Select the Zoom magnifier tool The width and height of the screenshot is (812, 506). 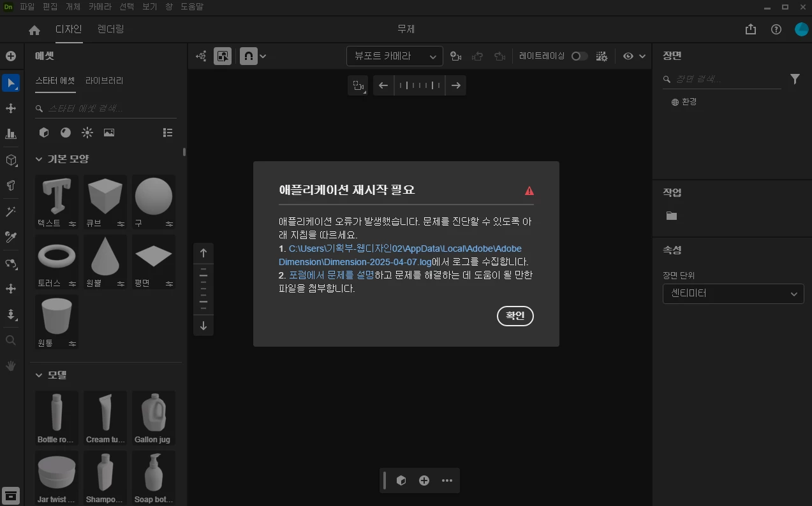point(11,340)
